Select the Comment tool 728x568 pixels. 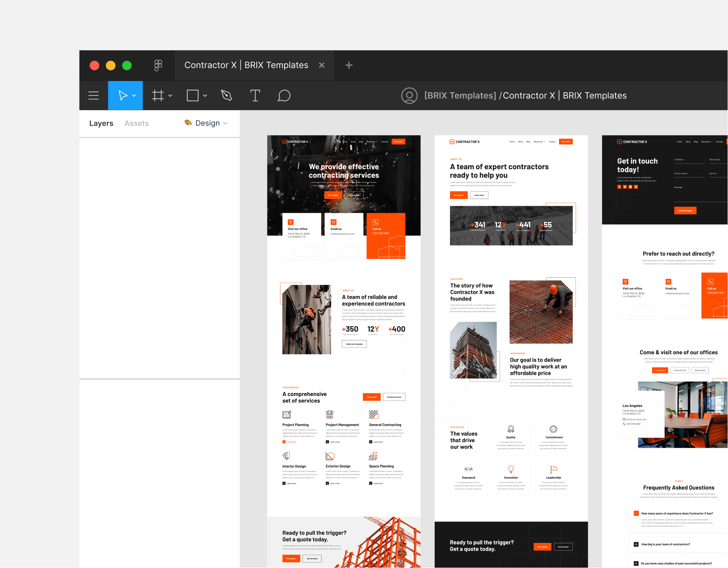pos(284,96)
